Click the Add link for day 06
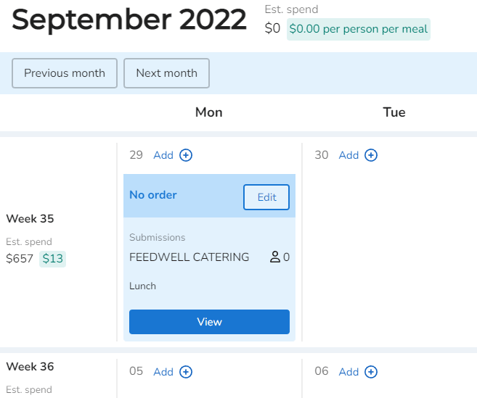The height and width of the screenshot is (398, 477). (349, 372)
